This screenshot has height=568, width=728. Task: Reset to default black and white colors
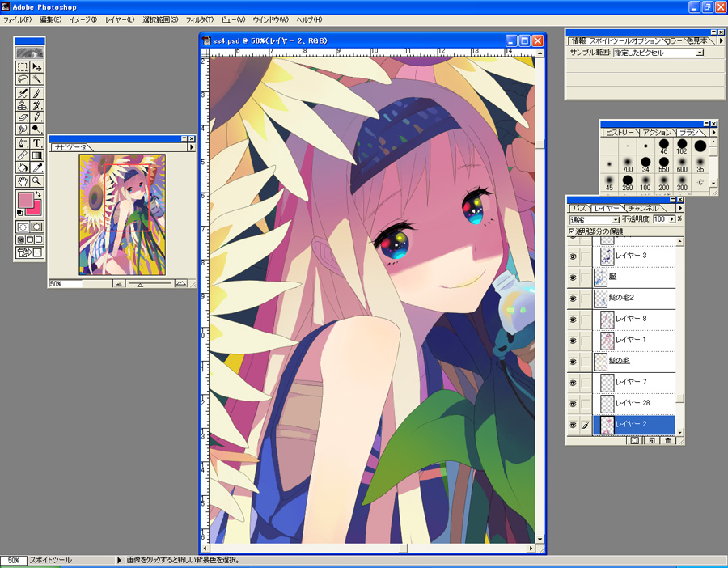pos(19,213)
